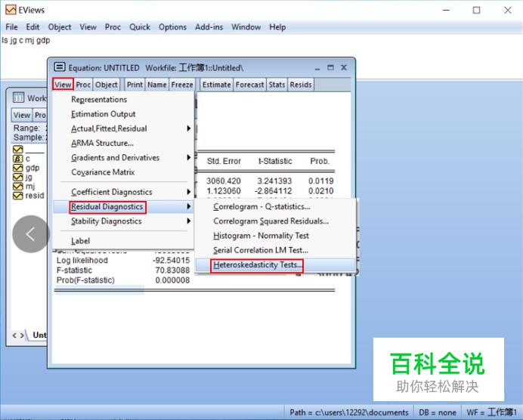Expand Actual,Fitted,Residual submenu arrow
Image resolution: width=523 pixels, height=420 pixels.
[189, 128]
